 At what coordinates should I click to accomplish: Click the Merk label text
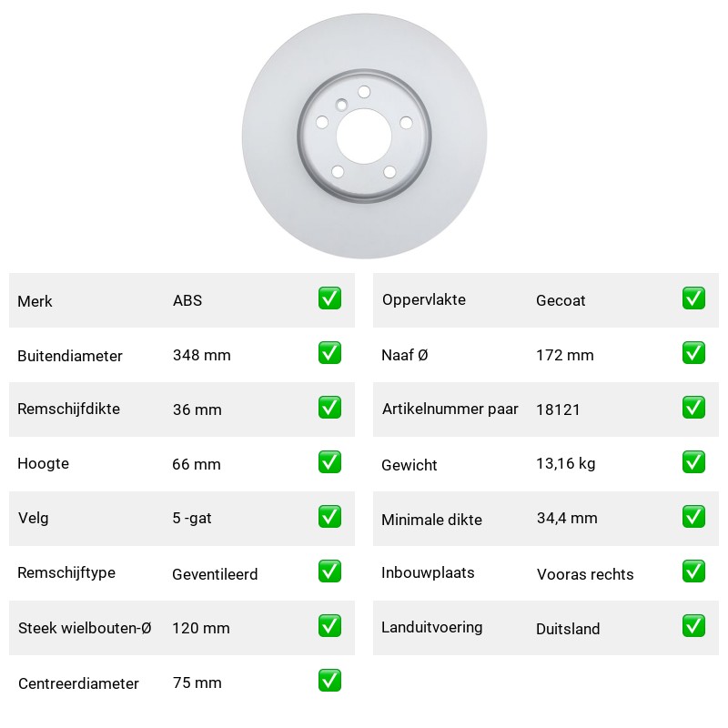[x=35, y=301]
